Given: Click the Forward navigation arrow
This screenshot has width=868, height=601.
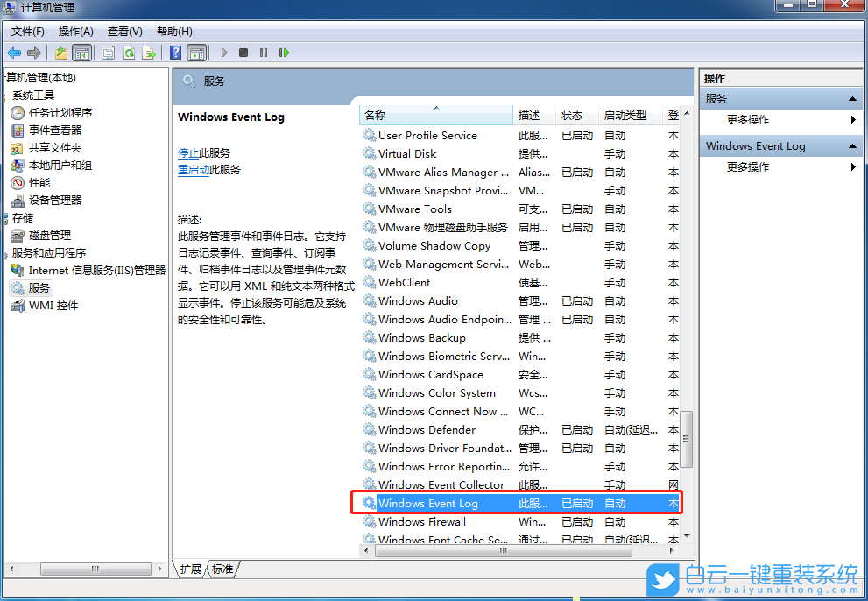Looking at the screenshot, I should click(x=33, y=53).
